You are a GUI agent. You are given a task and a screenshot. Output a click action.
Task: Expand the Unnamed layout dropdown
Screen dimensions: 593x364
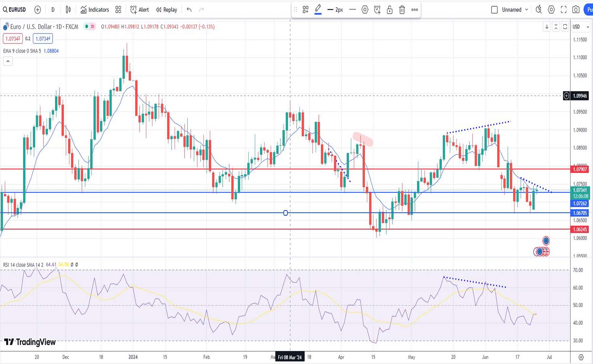[527, 10]
